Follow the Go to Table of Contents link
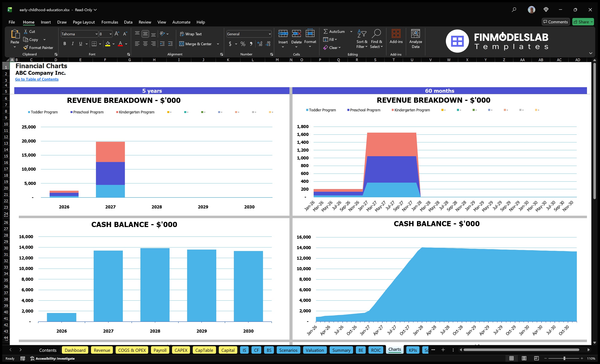Viewport: 600px width, 364px height. [37, 79]
